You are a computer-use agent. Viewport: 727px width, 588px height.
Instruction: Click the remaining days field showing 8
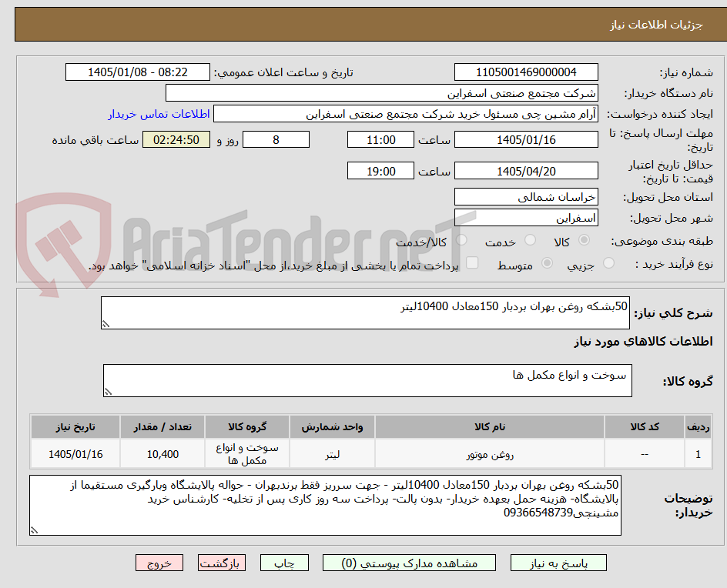276,139
